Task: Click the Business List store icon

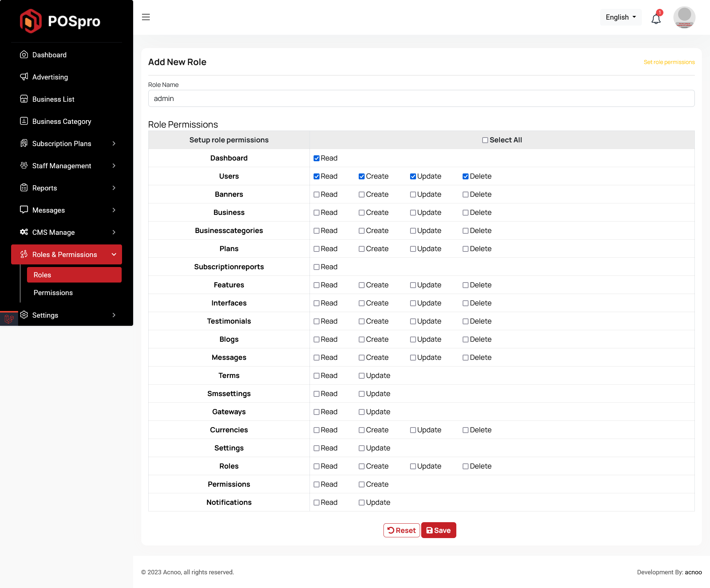Action: (24, 99)
